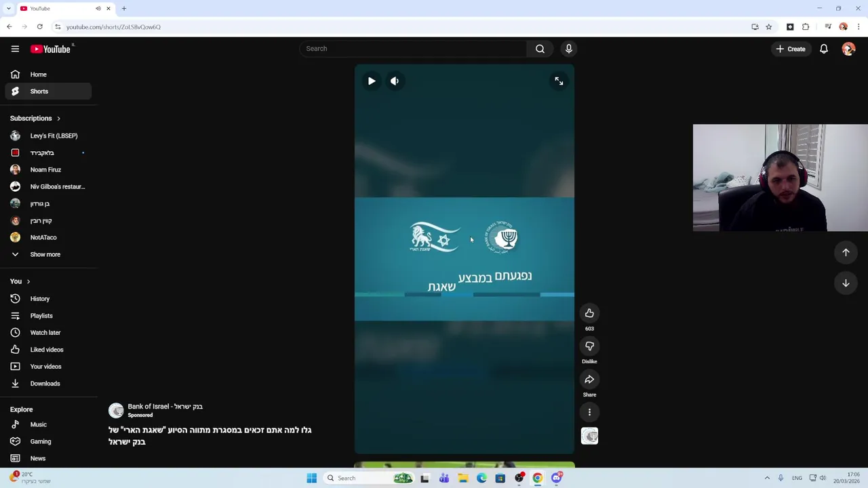The width and height of the screenshot is (868, 488).
Task: Bookmark this page with the star
Action: pyautogui.click(x=768, y=27)
